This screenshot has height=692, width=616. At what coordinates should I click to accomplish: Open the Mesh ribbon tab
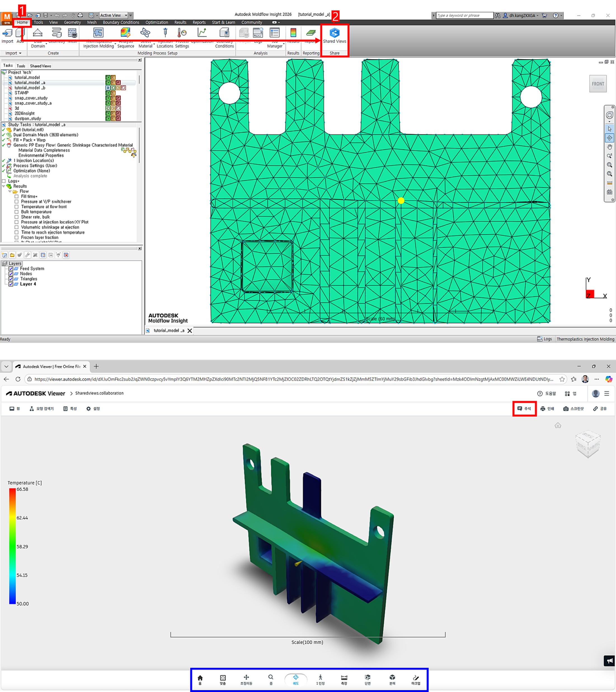pyautogui.click(x=91, y=22)
